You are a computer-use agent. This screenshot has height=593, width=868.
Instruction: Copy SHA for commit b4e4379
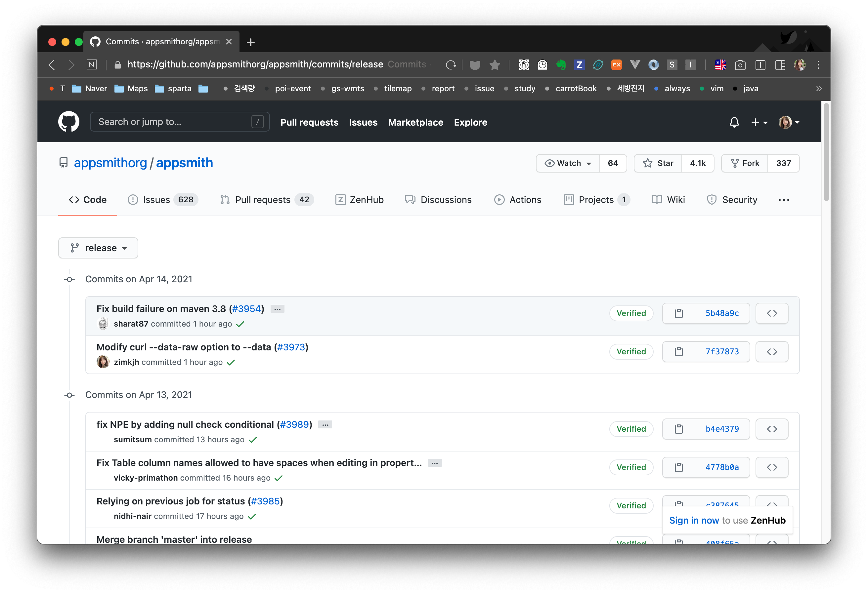(678, 429)
